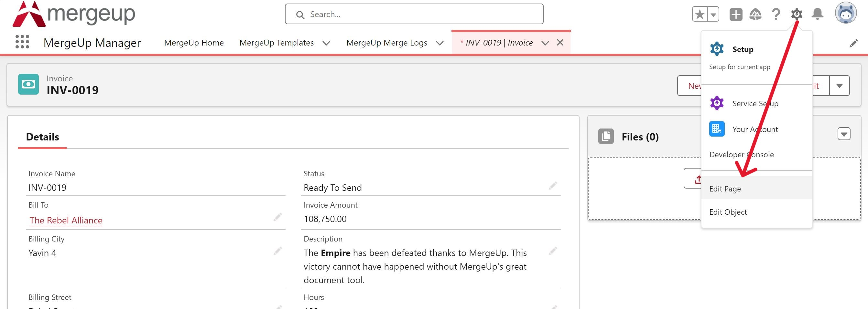Image resolution: width=868 pixels, height=309 pixels.
Task: Open the Files panel dropdown menu
Action: (844, 134)
